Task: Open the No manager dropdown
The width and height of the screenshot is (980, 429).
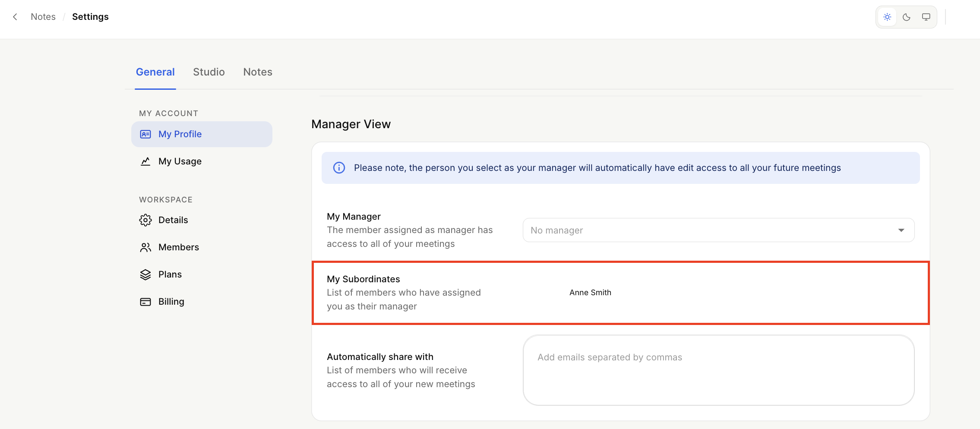Action: tap(718, 230)
